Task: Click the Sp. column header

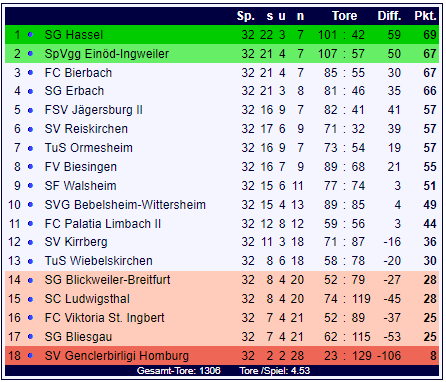Action: 246,16
